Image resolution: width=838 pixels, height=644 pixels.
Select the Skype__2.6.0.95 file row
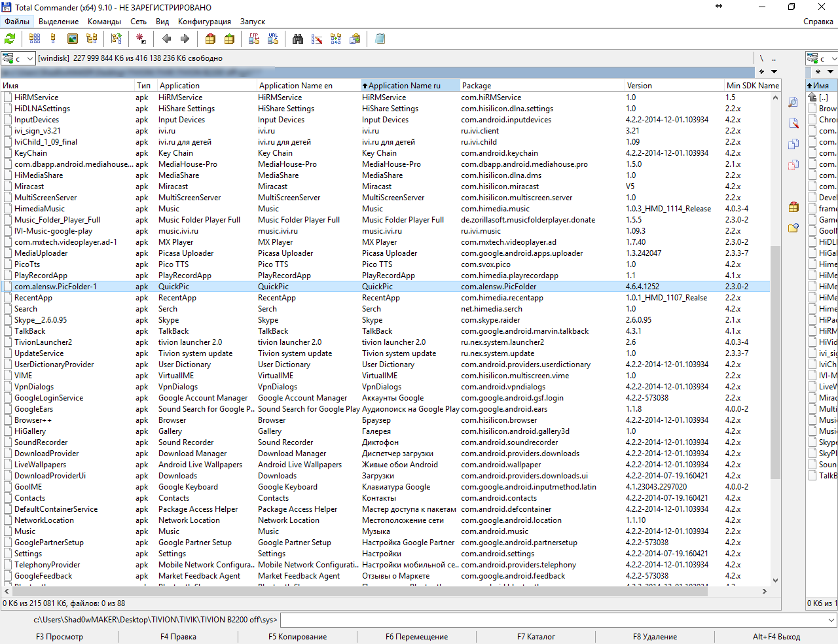tap(385, 320)
